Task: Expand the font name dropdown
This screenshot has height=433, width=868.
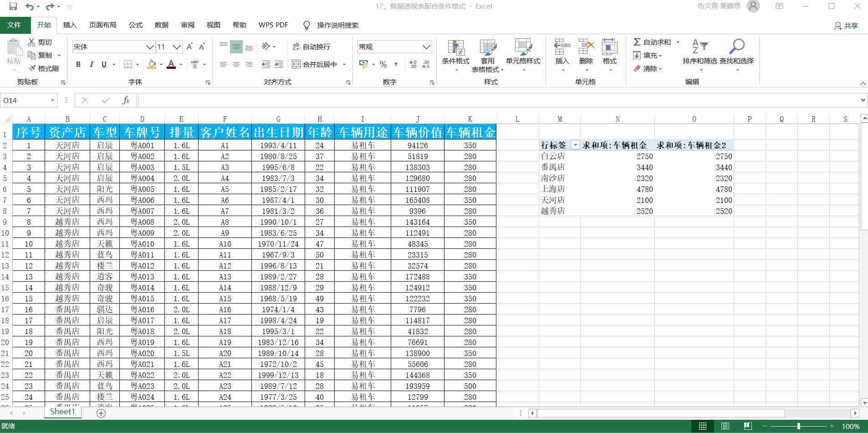Action: tap(149, 47)
